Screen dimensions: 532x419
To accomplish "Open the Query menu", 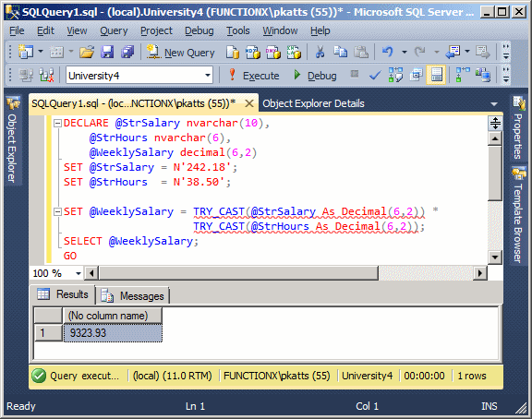I will click(114, 30).
